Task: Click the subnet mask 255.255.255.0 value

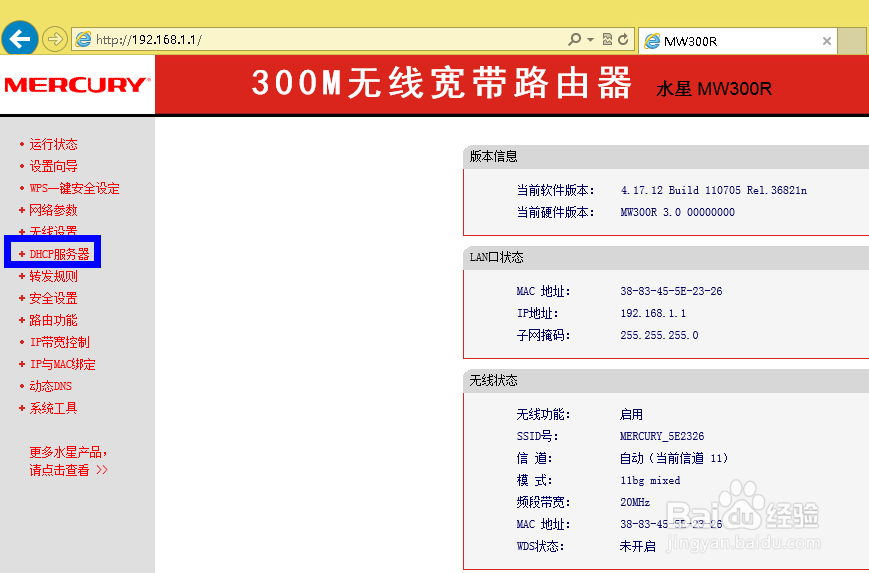Action: pos(659,335)
